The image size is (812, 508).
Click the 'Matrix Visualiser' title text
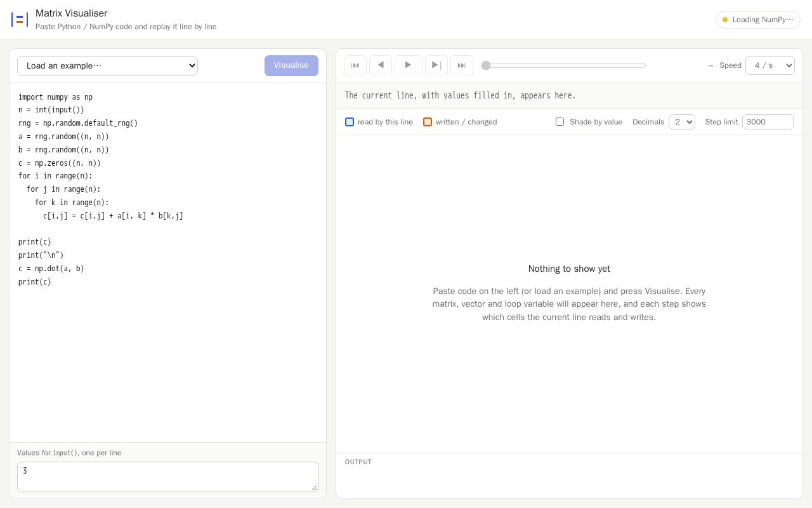coord(71,13)
